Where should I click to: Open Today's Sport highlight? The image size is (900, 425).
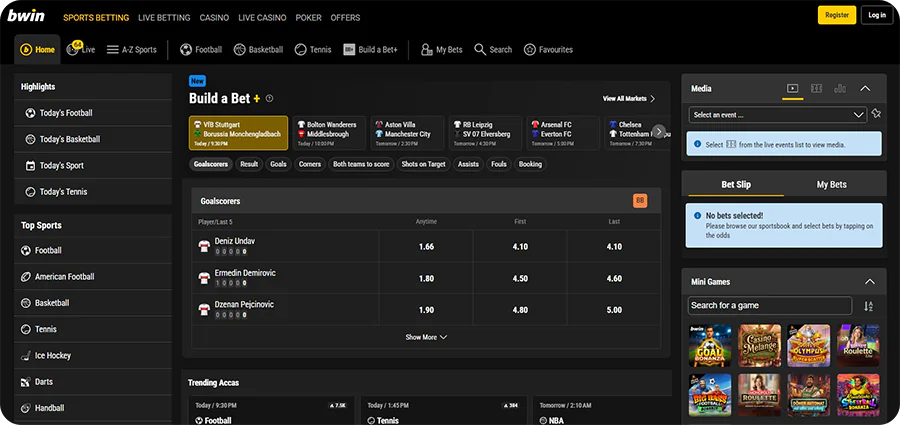pos(93,165)
